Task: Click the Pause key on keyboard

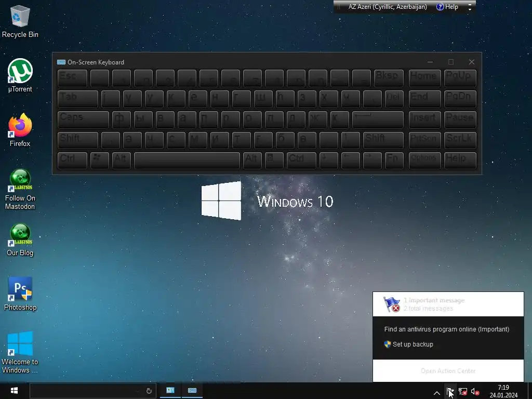Action: pyautogui.click(x=460, y=119)
